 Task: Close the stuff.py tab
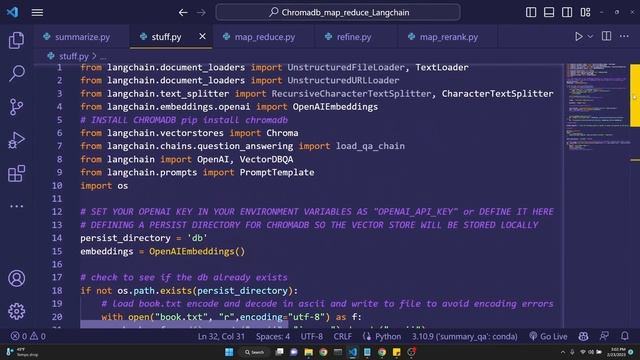point(202,37)
